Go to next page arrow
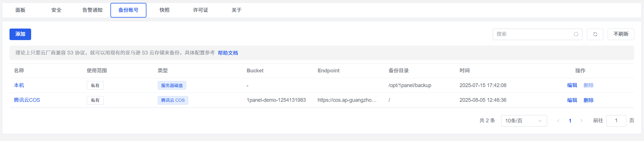Screen dimensions: 644x141 pos(581,121)
